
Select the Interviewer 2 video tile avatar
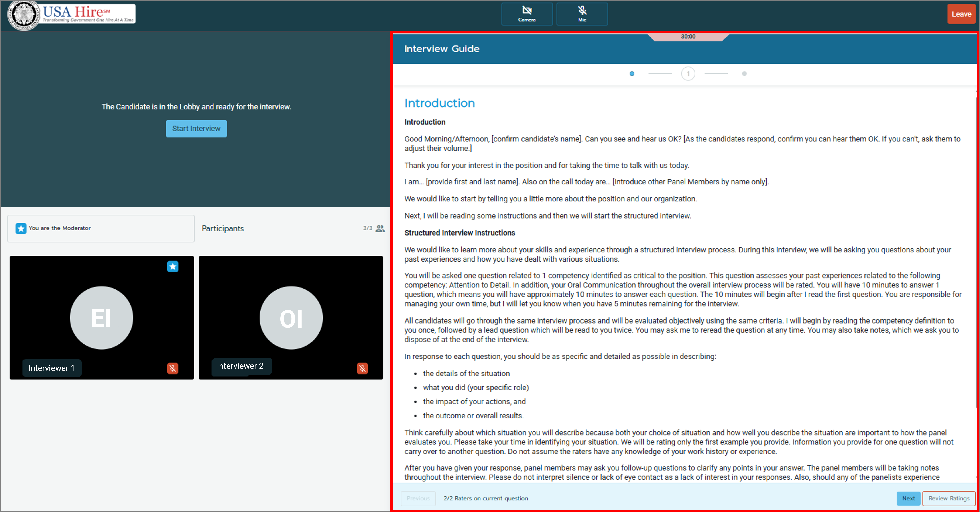click(x=291, y=317)
